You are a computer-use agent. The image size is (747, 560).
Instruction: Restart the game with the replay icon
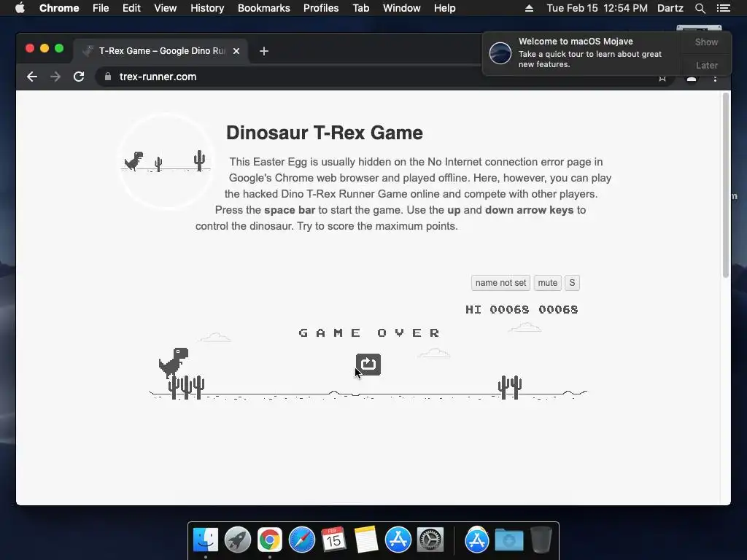[x=368, y=365]
